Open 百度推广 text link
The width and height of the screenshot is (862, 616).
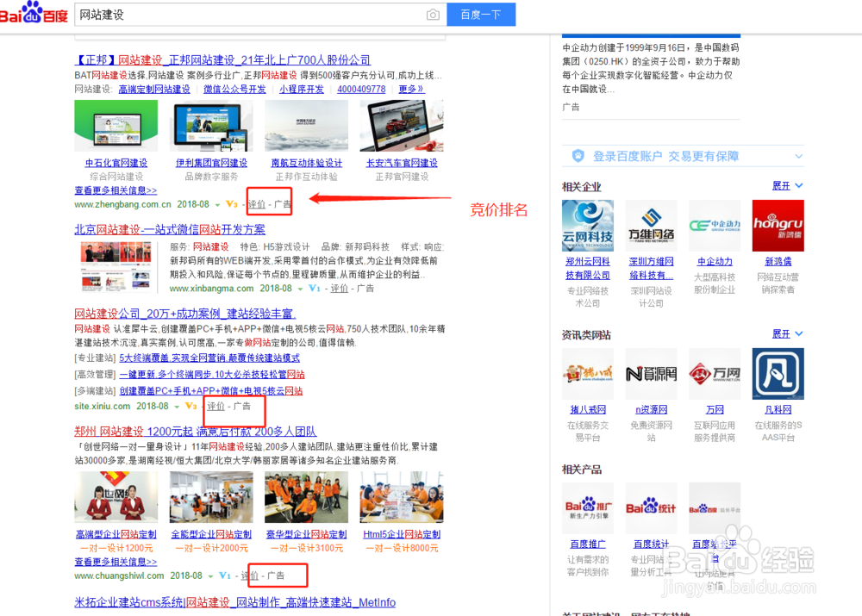pos(588,544)
